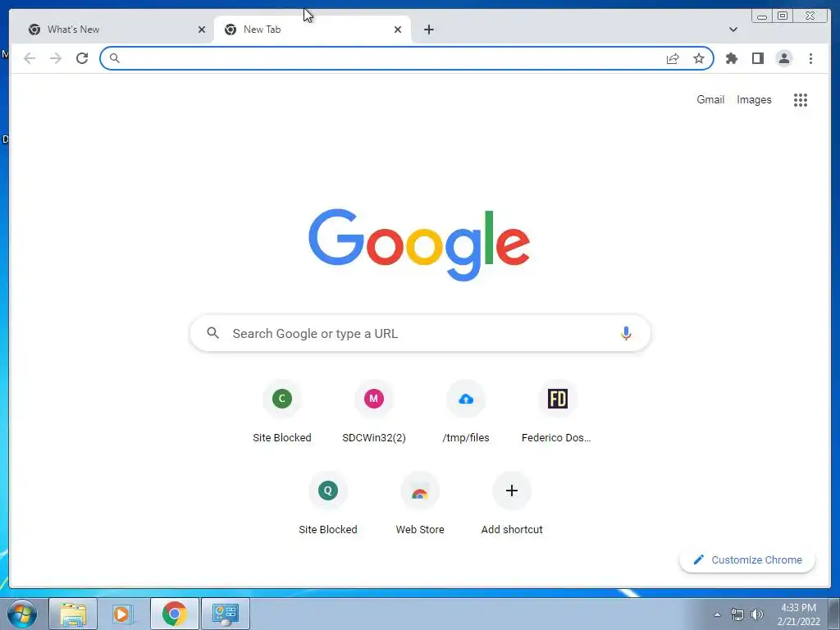Screen dimensions: 840x630
Task: Open File Explorer from the taskbar
Action: (73, 614)
